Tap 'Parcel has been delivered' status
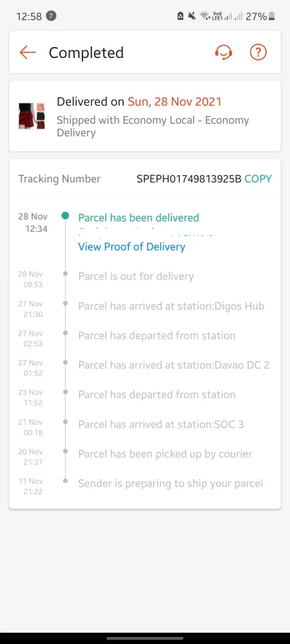 pos(139,218)
